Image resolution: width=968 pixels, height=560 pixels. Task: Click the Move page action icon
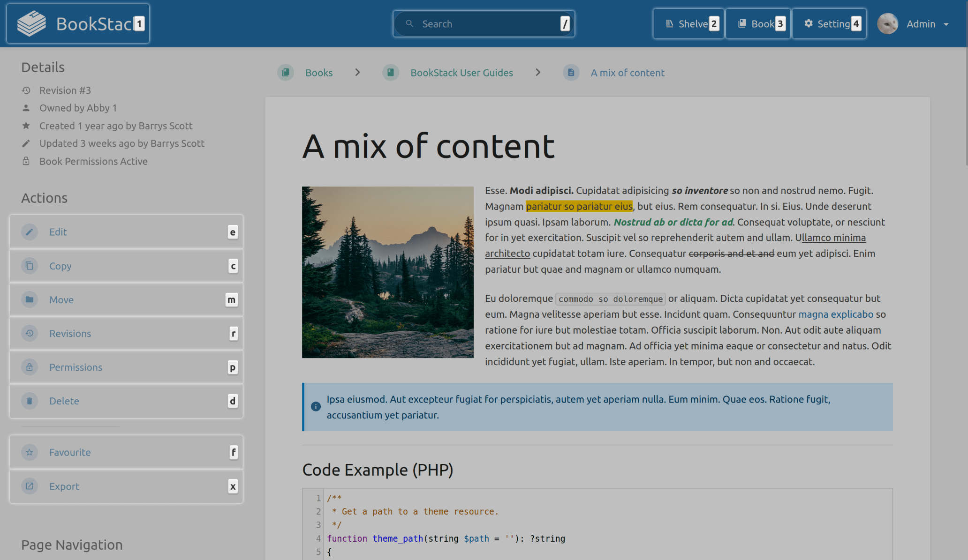pos(30,299)
